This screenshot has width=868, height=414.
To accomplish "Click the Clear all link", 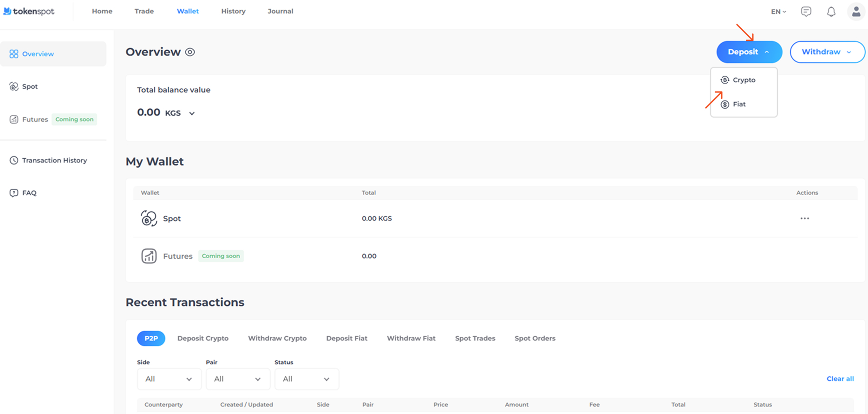I will click(x=840, y=379).
